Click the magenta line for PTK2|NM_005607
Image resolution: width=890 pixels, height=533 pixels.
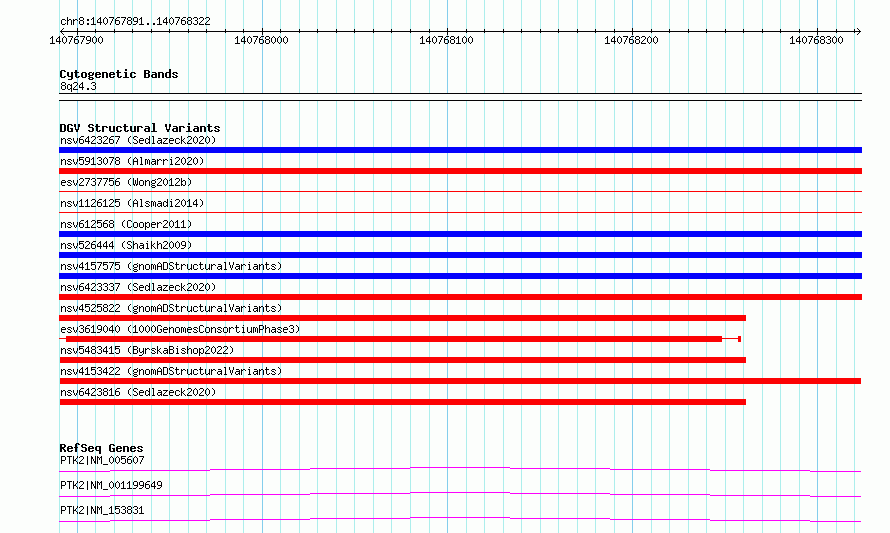pos(460,468)
